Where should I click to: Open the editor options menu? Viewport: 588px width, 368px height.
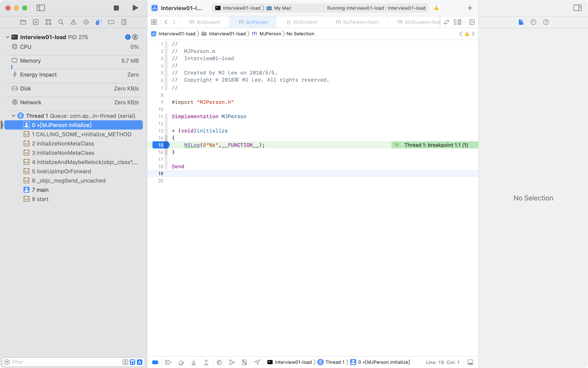click(457, 22)
